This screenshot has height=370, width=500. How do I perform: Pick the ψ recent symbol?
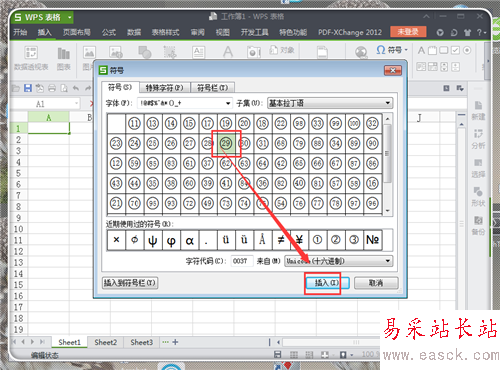point(153,240)
